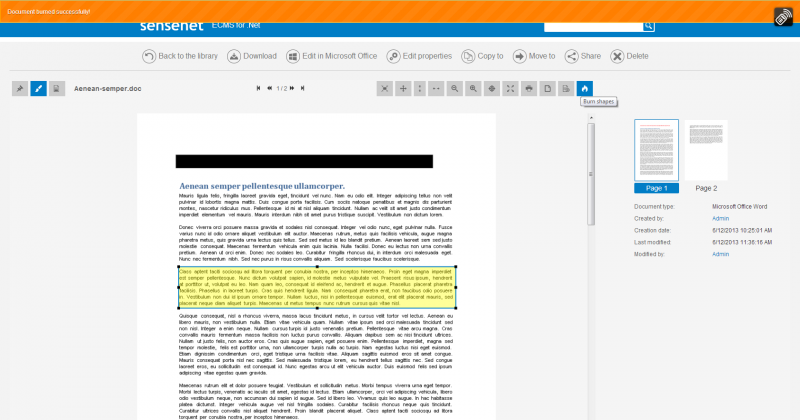The image size is (800, 420).
Task: Jump to the first page
Action: 259,88
